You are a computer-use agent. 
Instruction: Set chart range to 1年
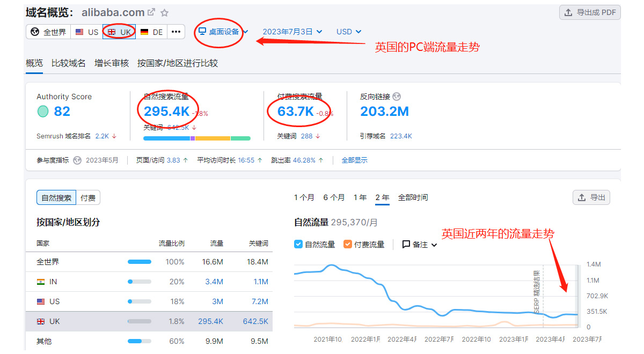360,197
